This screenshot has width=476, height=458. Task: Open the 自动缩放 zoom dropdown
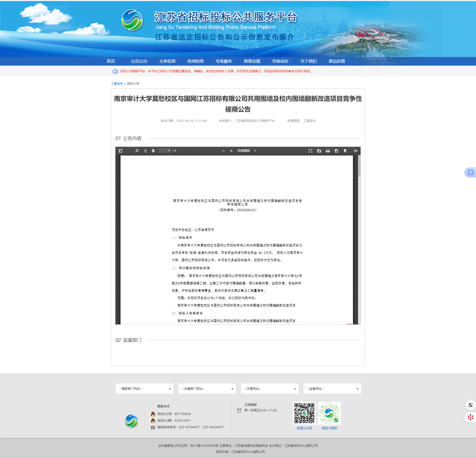pyautogui.click(x=246, y=151)
